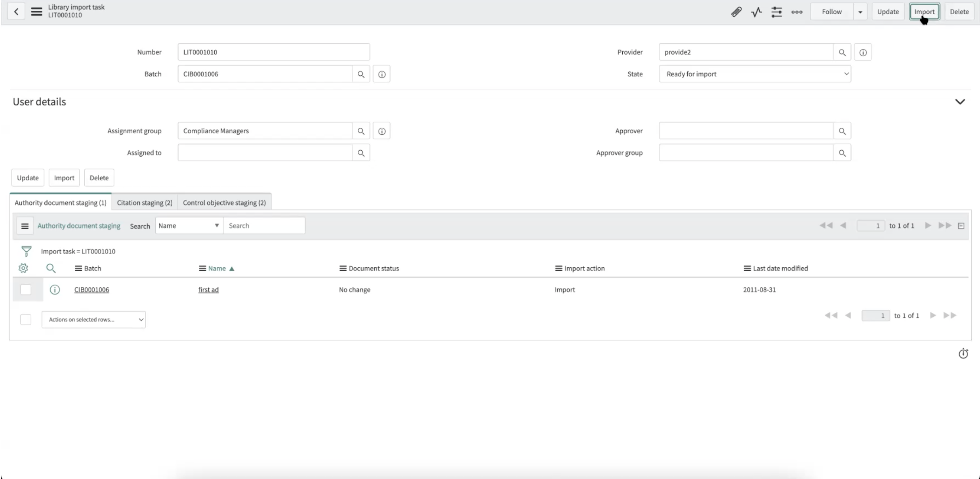Open the State dropdown

755,74
